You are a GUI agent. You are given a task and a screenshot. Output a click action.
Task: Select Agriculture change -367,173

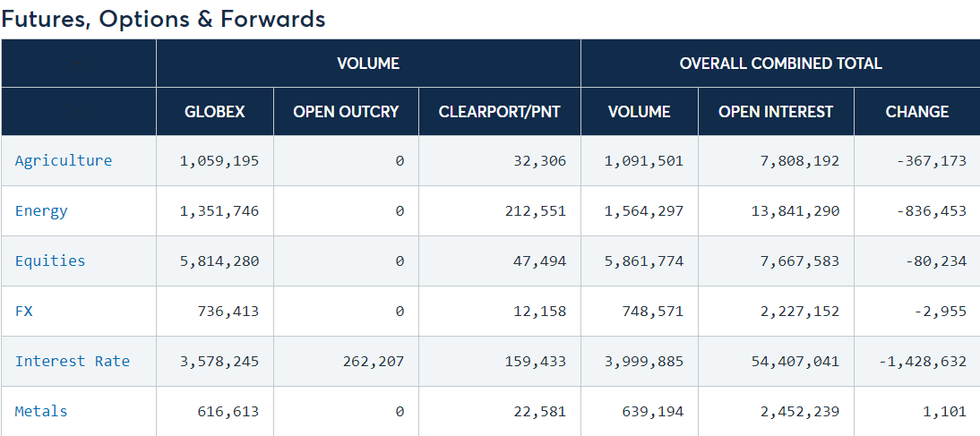932,161
